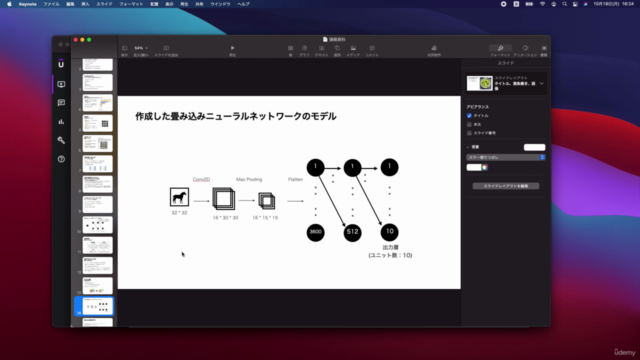
Task: Click the battery status icon
Action: click(529, 4)
